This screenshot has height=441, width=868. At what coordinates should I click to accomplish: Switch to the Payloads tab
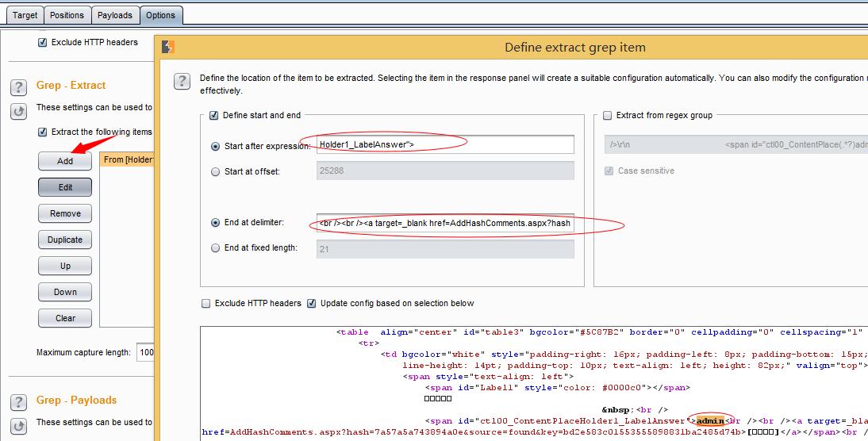pyautogui.click(x=115, y=15)
